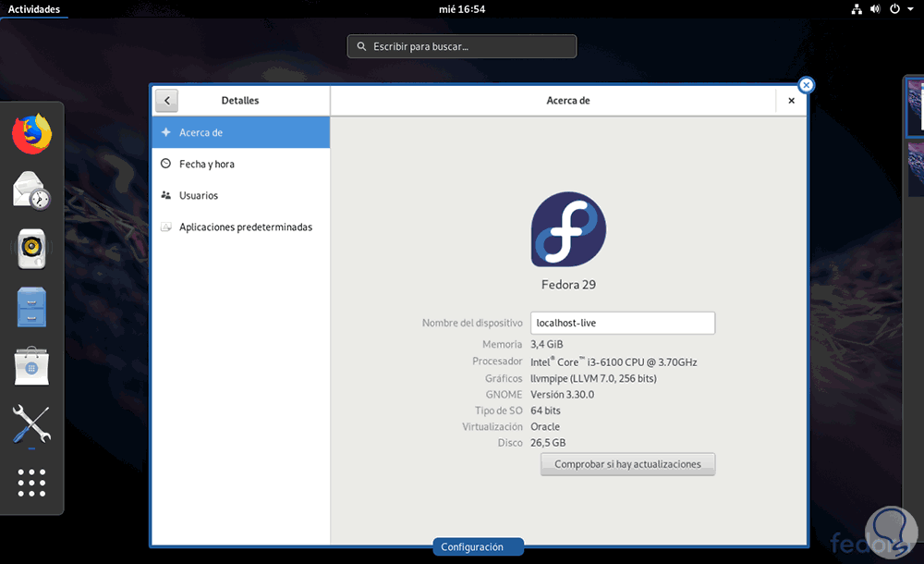Close the overview window with blue X
The image size is (924, 564).
point(806,85)
